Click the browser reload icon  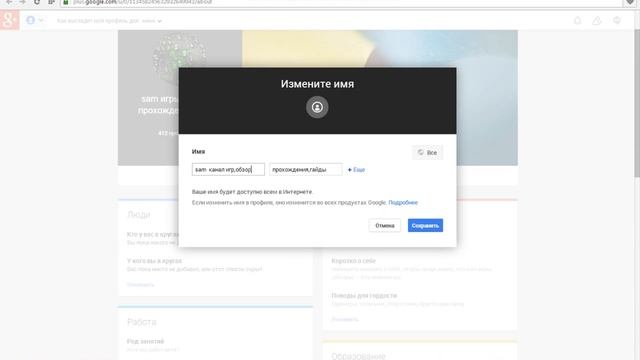(x=37, y=2)
